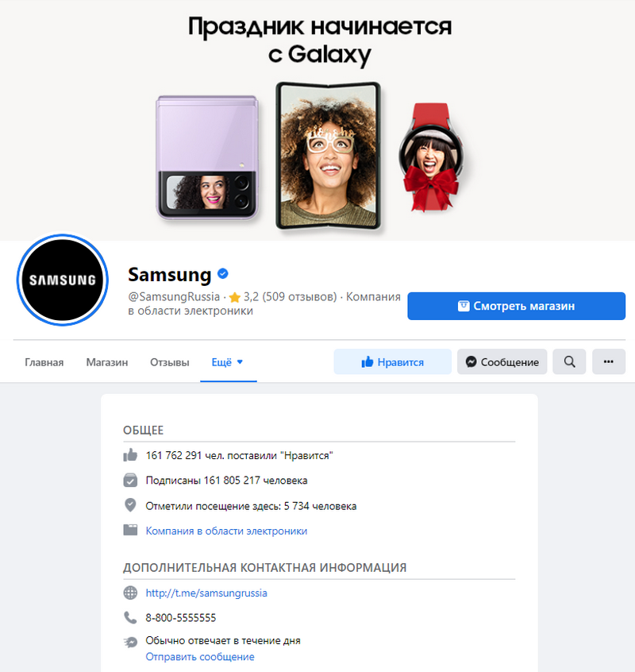Click the Samsung logo profile picture
635x672 pixels.
tap(63, 280)
